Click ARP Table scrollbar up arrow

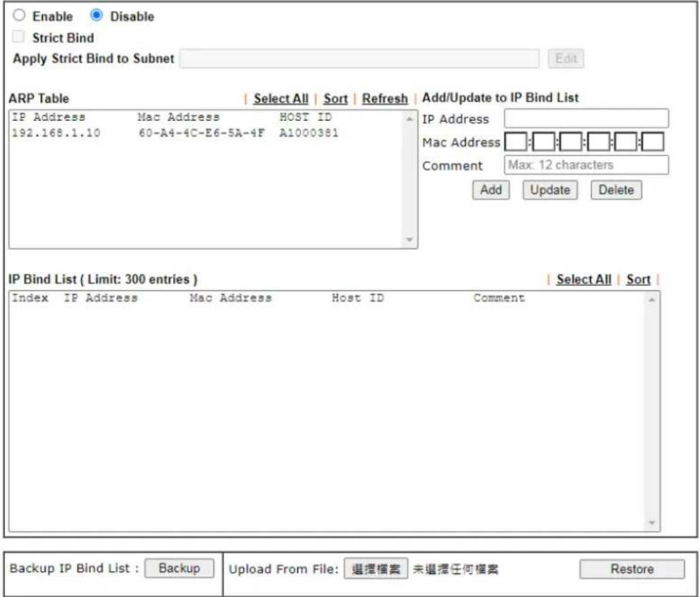409,119
